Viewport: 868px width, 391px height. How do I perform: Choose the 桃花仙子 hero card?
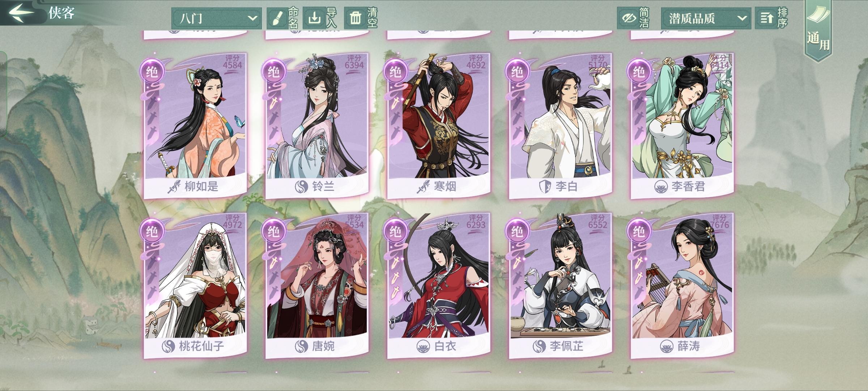pyautogui.click(x=196, y=285)
